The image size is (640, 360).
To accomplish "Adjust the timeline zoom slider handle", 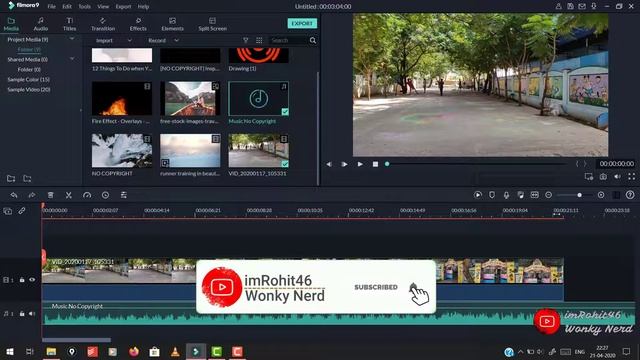I will (x=579, y=195).
